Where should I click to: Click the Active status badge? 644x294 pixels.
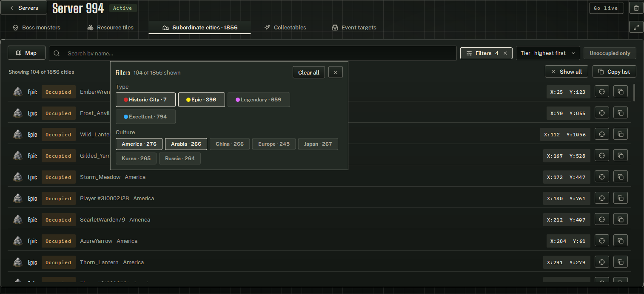(123, 8)
